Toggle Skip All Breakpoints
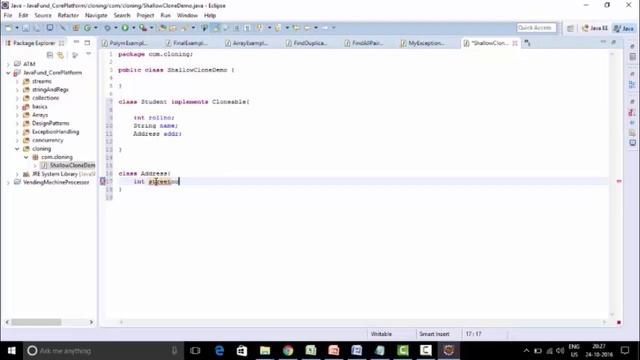The height and width of the screenshot is (360, 640). pyautogui.click(x=62, y=28)
